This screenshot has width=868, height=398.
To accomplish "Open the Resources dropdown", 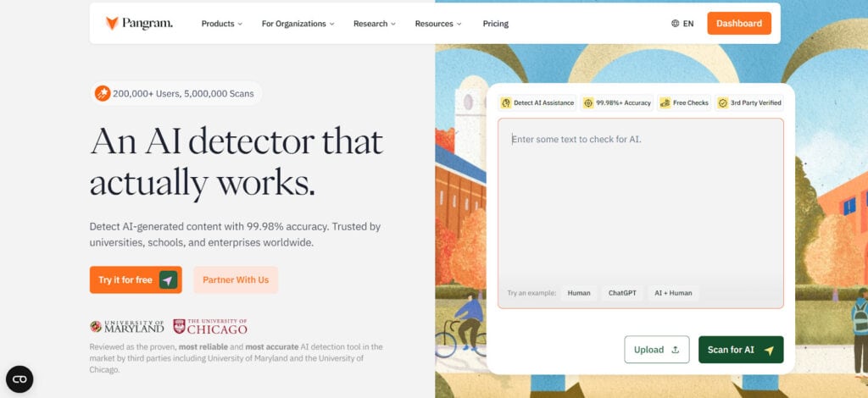I will click(x=438, y=24).
